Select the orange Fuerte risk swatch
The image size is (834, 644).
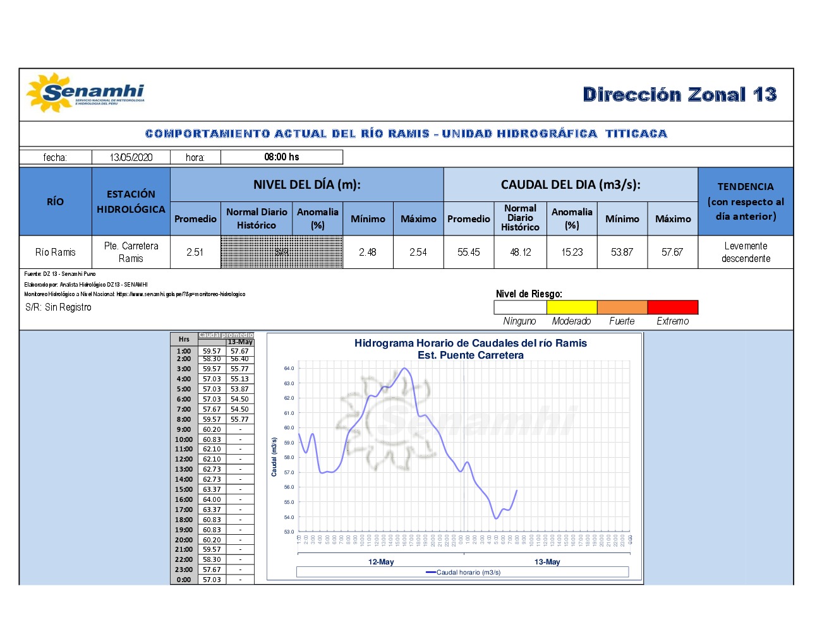tap(622, 307)
